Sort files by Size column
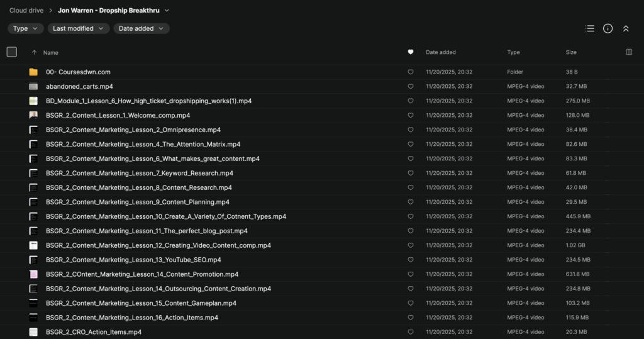Screen dimensions: 644x339 (571, 52)
